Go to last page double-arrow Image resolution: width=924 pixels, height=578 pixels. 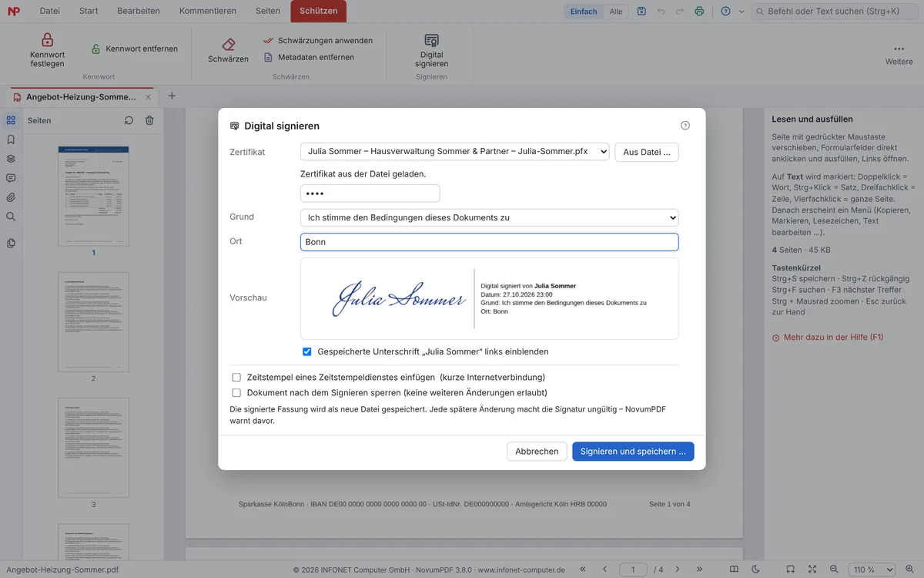[x=700, y=570]
